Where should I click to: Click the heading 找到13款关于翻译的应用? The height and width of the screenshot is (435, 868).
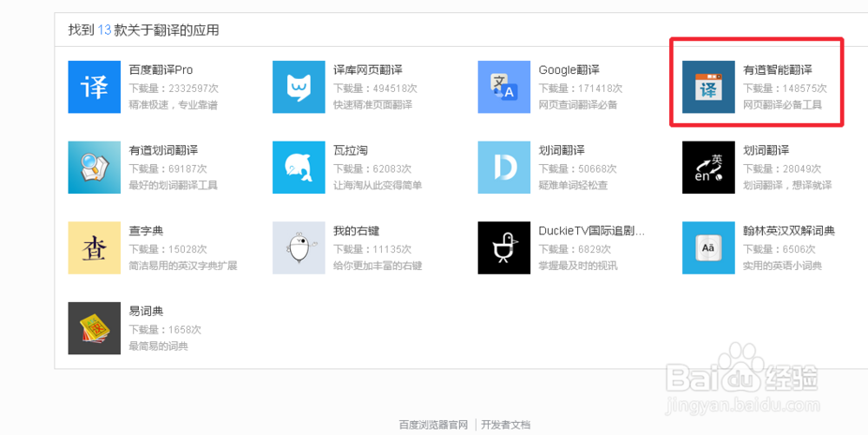click(x=143, y=30)
